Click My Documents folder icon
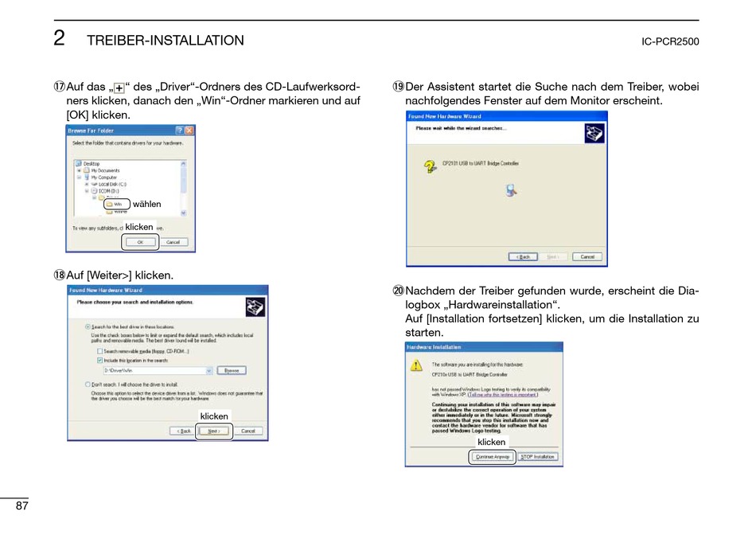Screen dimensions: 756x535 86,170
